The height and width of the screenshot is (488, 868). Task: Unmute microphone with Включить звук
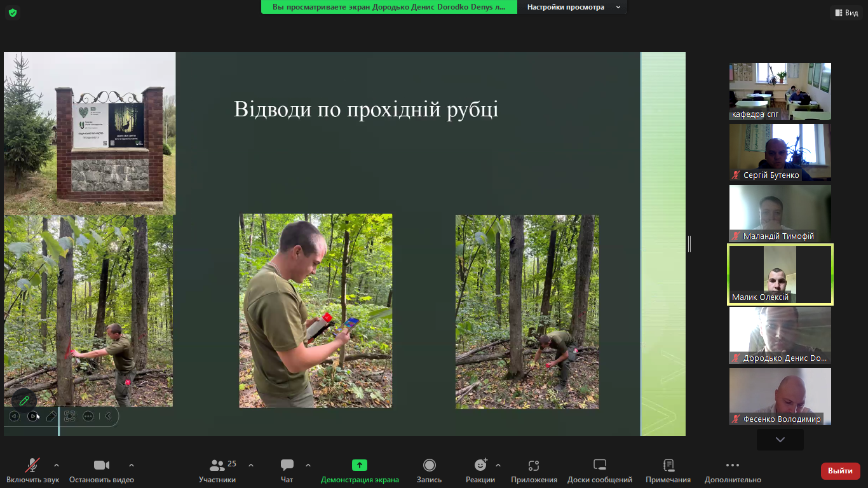pyautogui.click(x=32, y=470)
